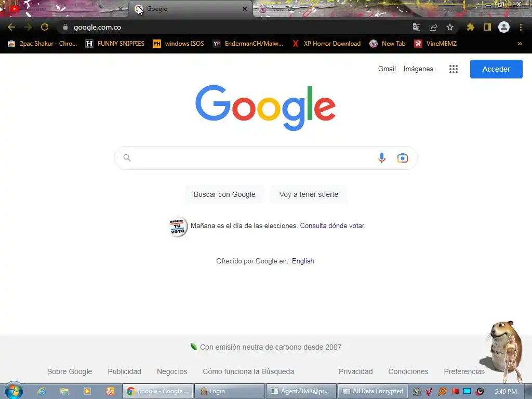Go back using the back arrow
The image size is (532, 399).
(x=11, y=27)
